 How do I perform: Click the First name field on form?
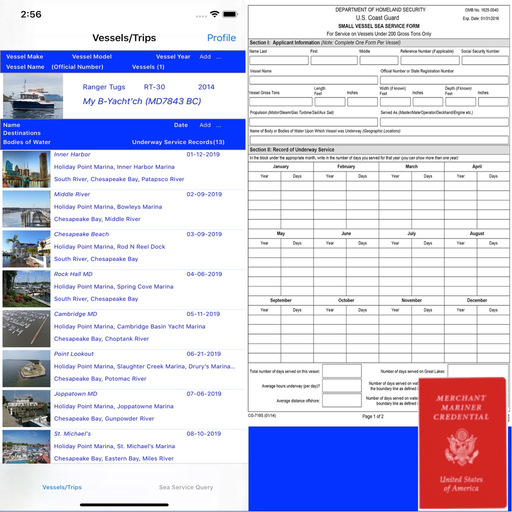[x=334, y=60]
